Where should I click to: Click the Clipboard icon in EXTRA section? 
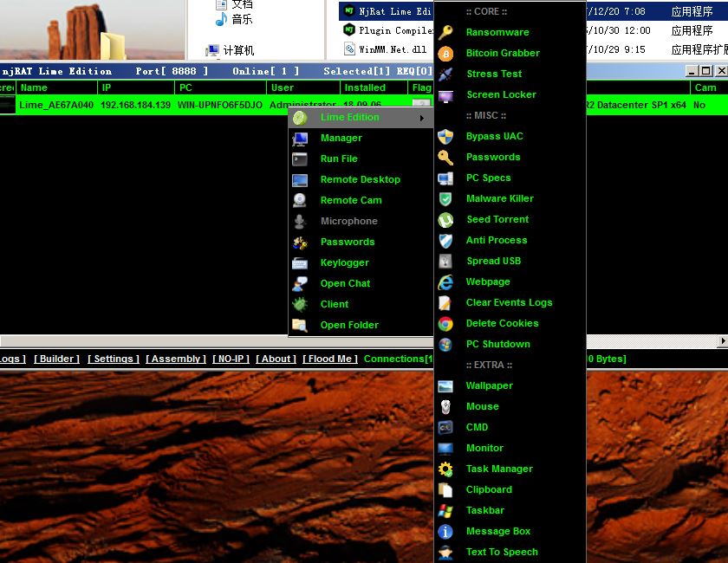point(445,490)
